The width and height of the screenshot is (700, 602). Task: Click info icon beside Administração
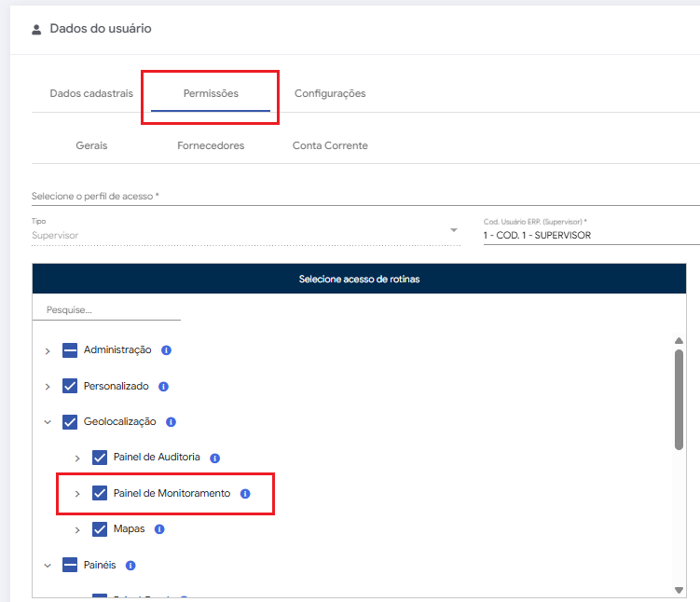click(166, 350)
